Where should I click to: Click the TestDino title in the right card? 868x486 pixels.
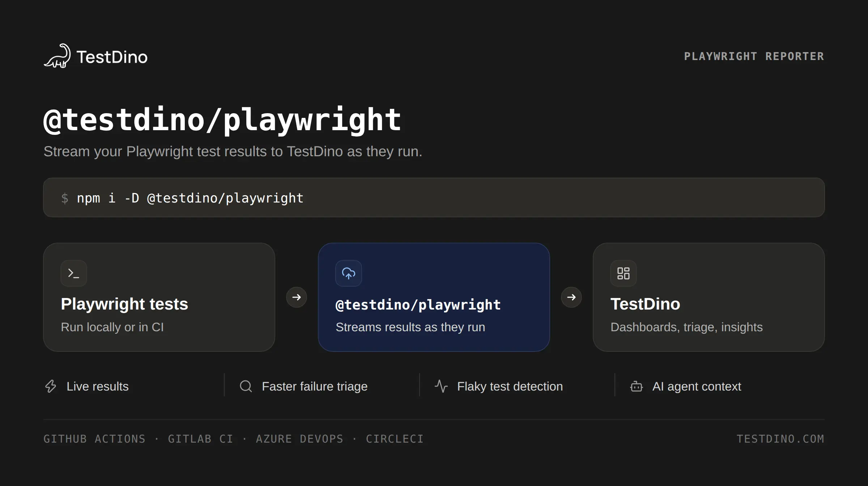pos(645,304)
